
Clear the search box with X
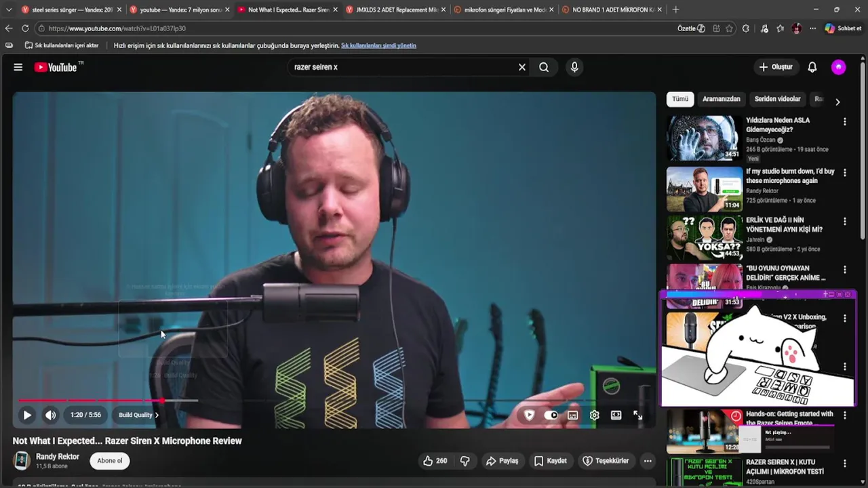tap(522, 67)
